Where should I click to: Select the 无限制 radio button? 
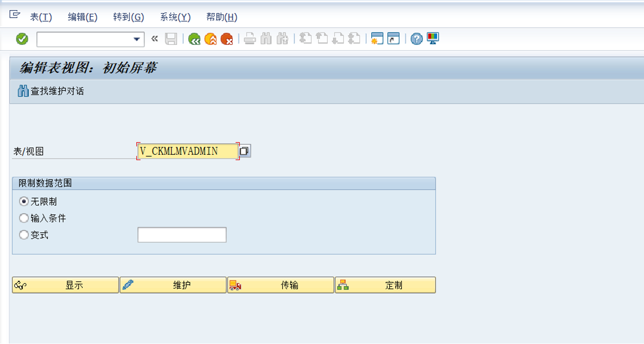24,201
